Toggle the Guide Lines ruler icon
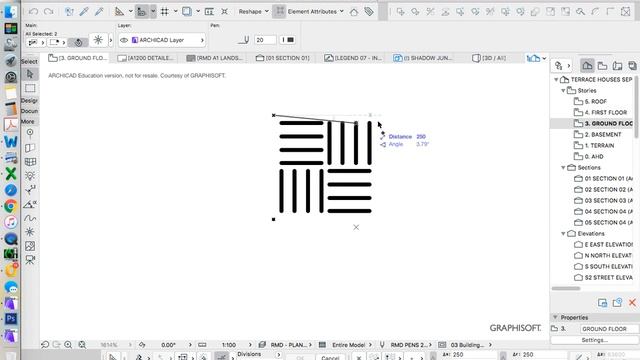The image size is (640, 360). click(119, 11)
